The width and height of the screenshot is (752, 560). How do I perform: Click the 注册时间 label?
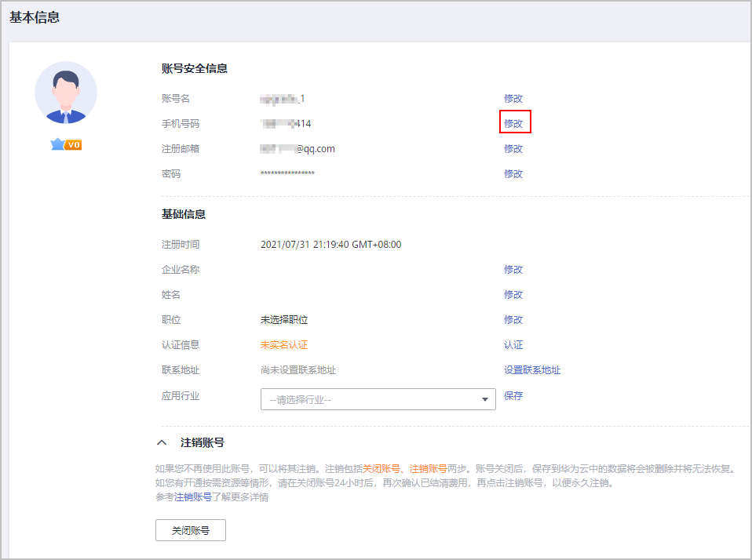(181, 244)
